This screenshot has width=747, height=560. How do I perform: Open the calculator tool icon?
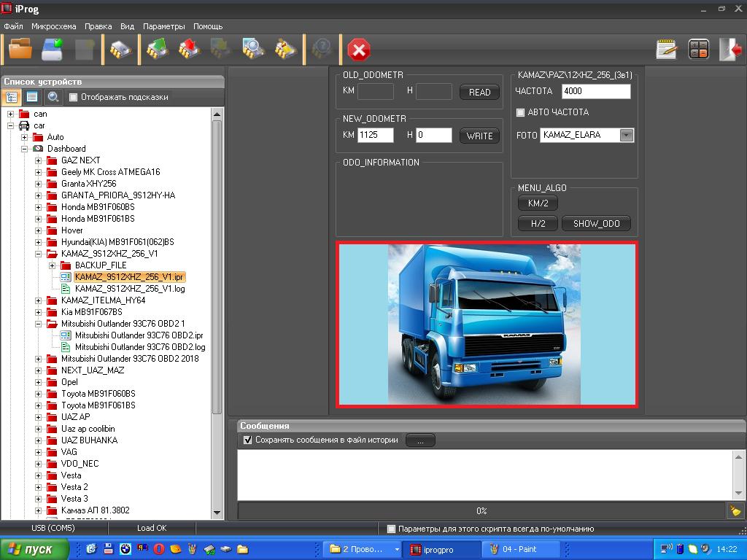698,49
